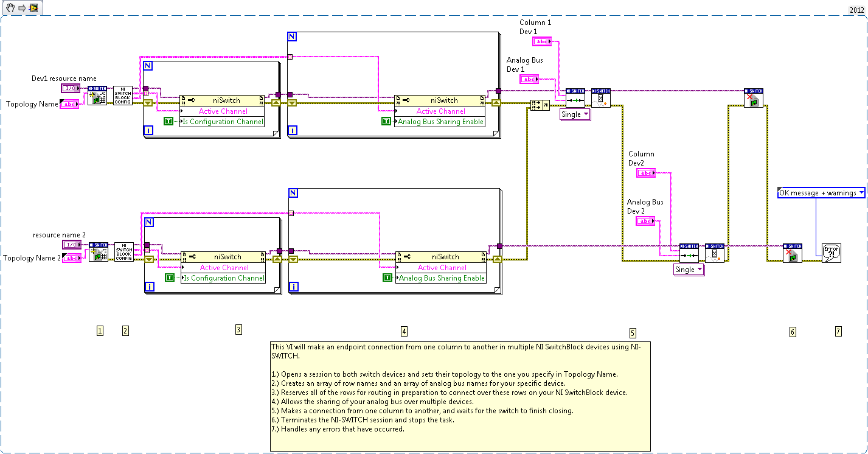Screen dimensions: 868x454
Task: Click Active Channel above upper Analog Bus Sharing Enable
Action: pyautogui.click(x=440, y=111)
